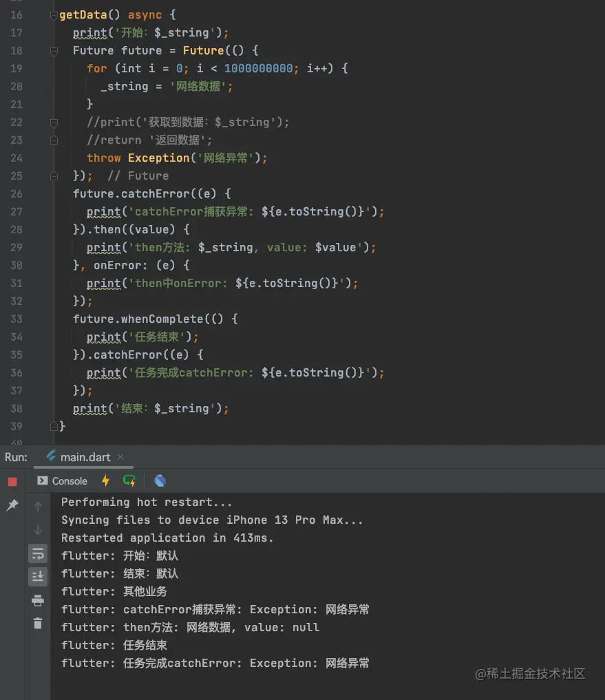Click the Flutter Hot Reload lightning icon
Screen dimensions: 605x700
click(105, 480)
